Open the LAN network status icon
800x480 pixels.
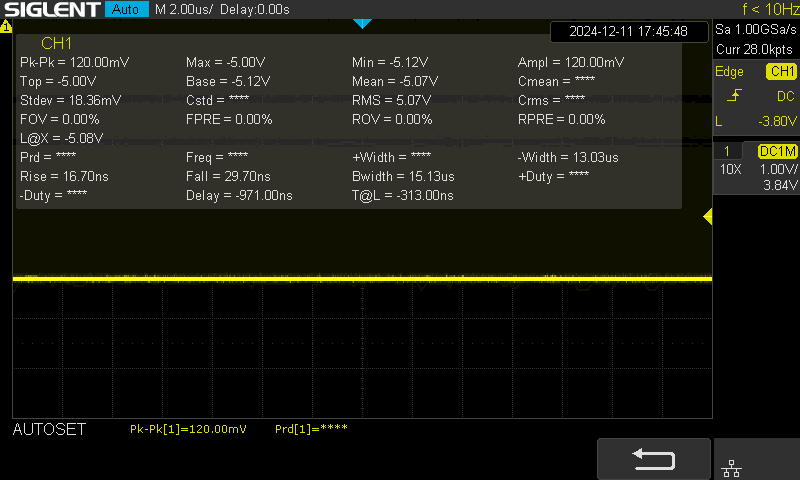click(731, 466)
